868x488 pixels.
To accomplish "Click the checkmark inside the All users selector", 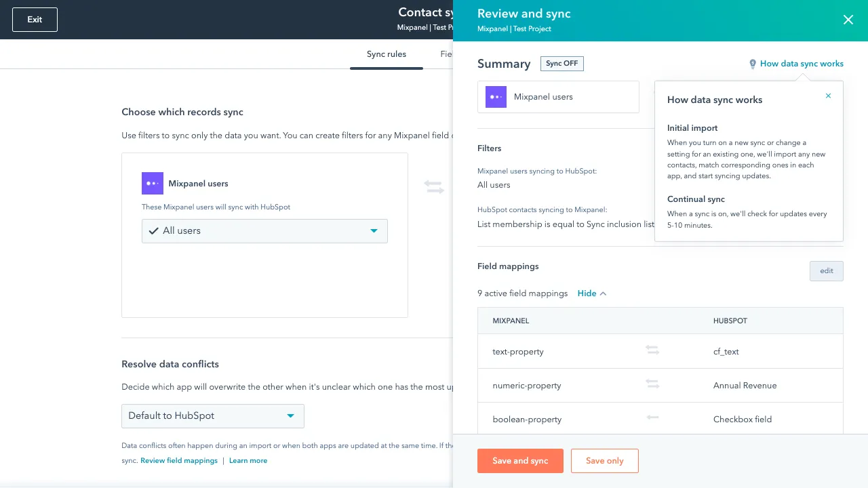I will (155, 230).
